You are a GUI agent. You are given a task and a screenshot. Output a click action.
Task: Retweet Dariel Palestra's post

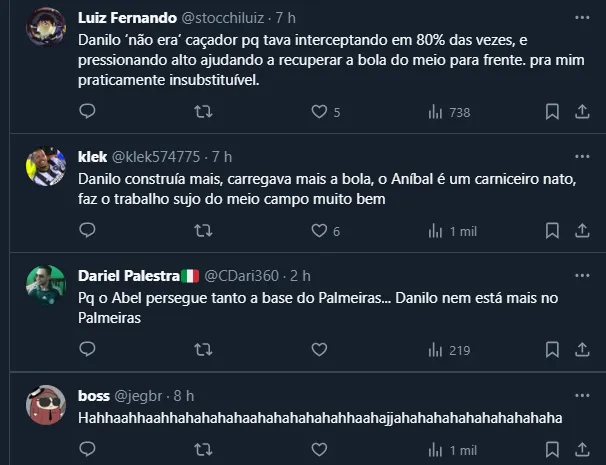203,350
